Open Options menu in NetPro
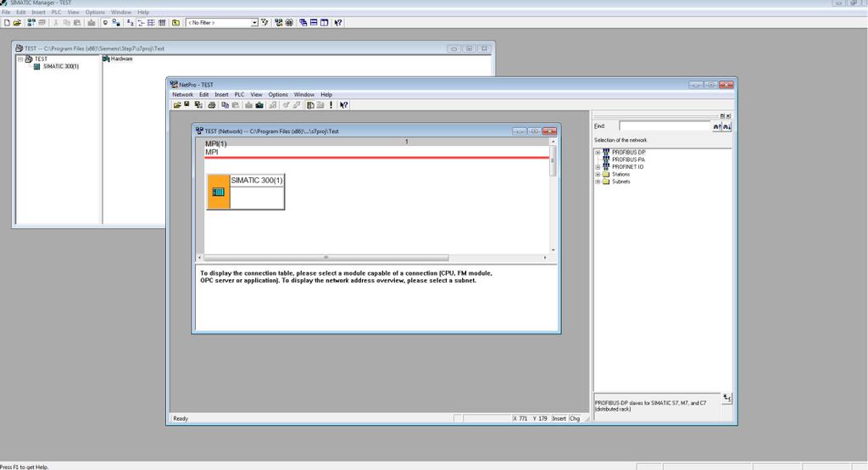868x470 pixels. point(278,94)
